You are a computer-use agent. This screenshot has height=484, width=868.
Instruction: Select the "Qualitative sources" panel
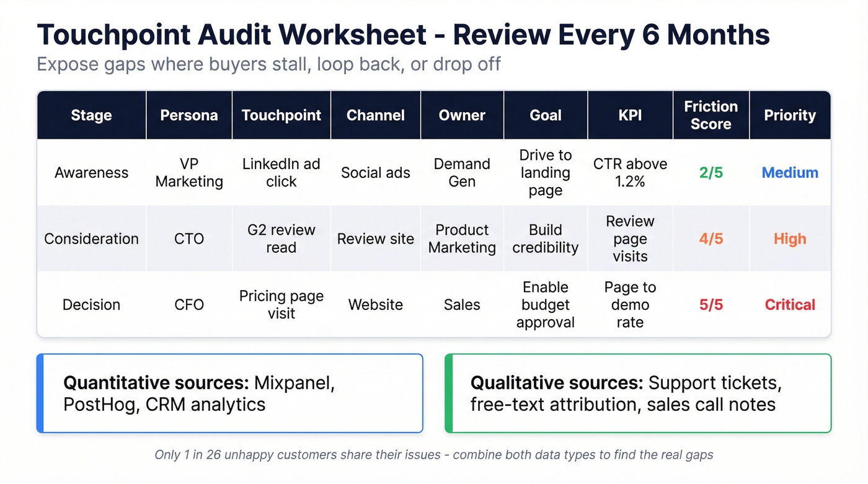pos(637,393)
